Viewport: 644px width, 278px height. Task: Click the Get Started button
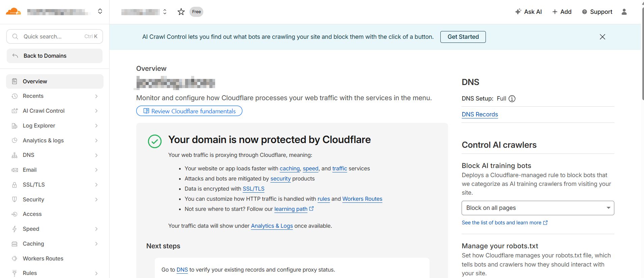463,37
